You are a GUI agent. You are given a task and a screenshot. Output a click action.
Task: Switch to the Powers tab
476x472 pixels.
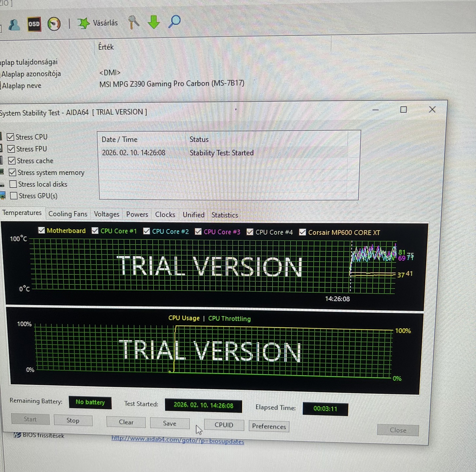coord(137,215)
